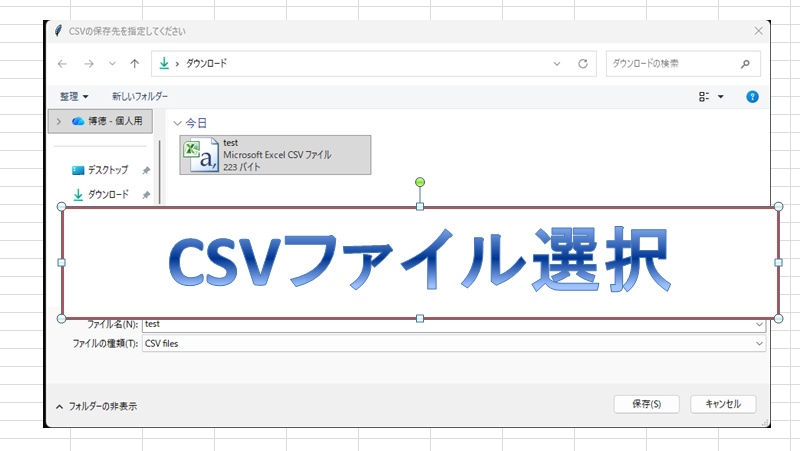Close the CSV save dialog
Image resolution: width=800 pixels, height=451 pixels.
759,31
